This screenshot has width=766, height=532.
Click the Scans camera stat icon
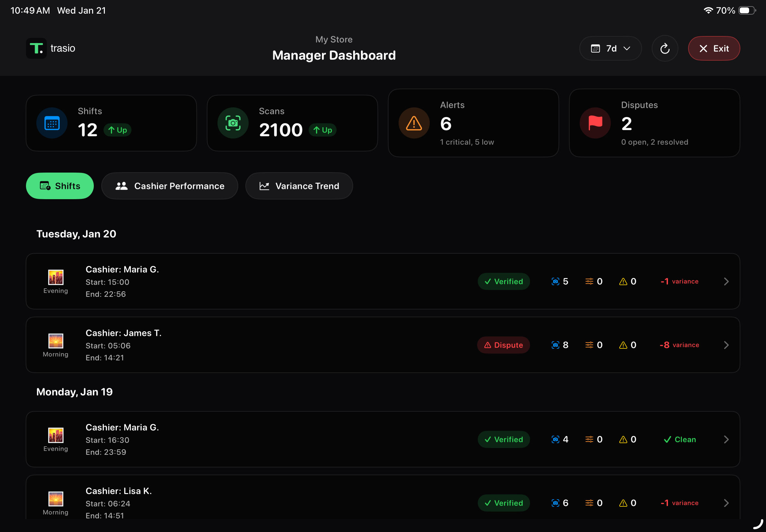click(233, 123)
